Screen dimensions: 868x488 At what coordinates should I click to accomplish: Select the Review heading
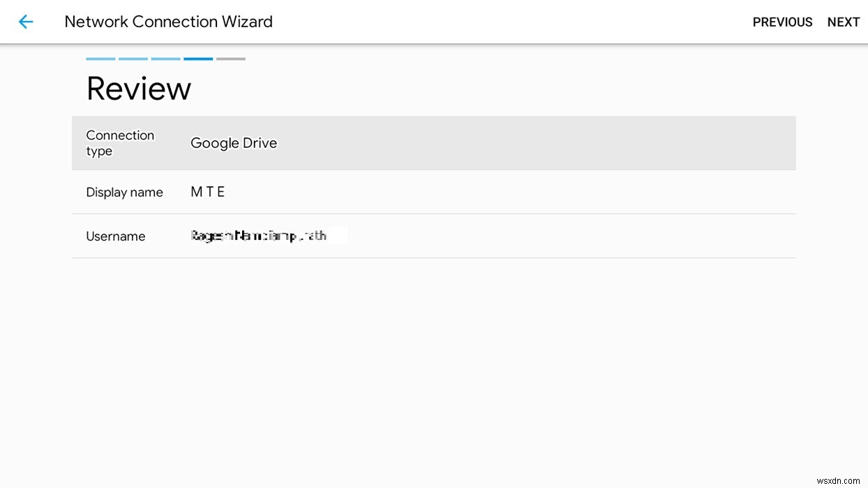coord(138,88)
